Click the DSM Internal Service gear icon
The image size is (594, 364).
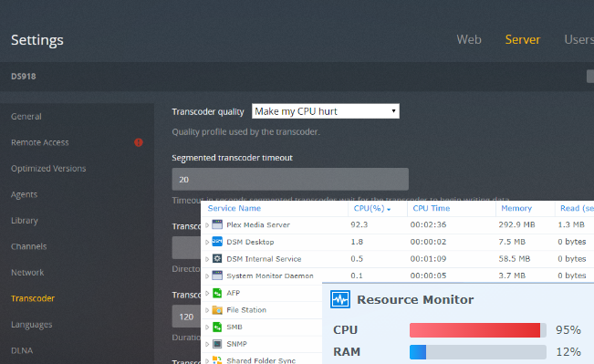click(x=217, y=259)
